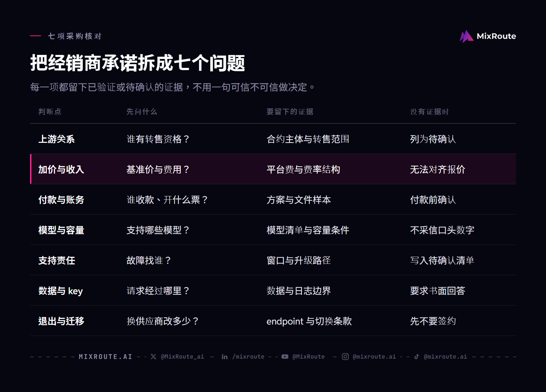This screenshot has height=392, width=546.
Task: Select the 上游关系 row label
Action: click(57, 139)
